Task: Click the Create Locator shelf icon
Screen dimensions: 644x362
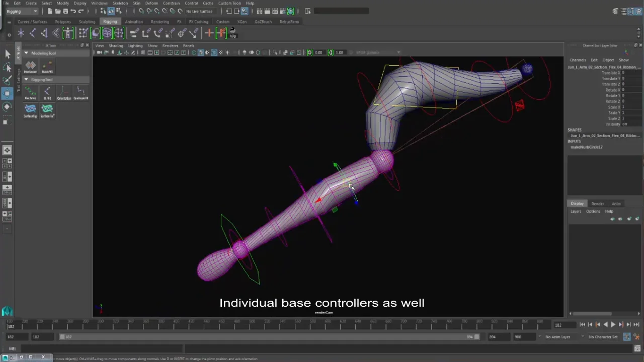Action: pyautogui.click(x=21, y=33)
